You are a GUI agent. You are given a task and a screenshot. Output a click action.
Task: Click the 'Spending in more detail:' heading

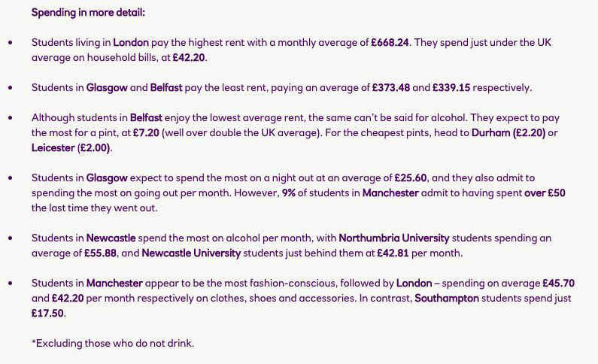tap(88, 13)
